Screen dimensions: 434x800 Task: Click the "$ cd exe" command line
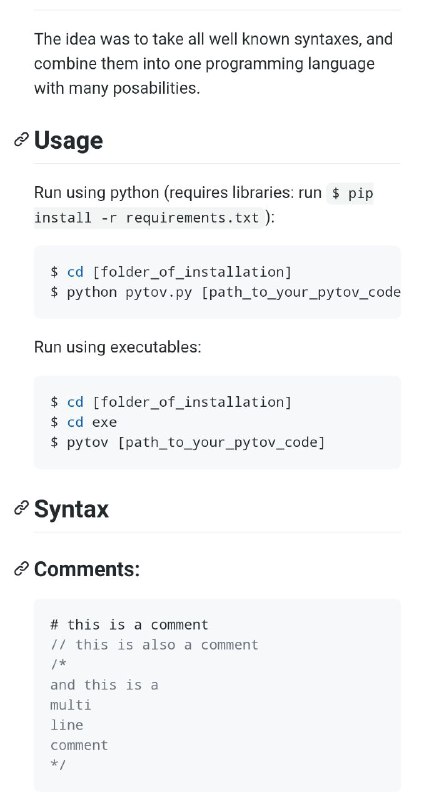click(84, 422)
